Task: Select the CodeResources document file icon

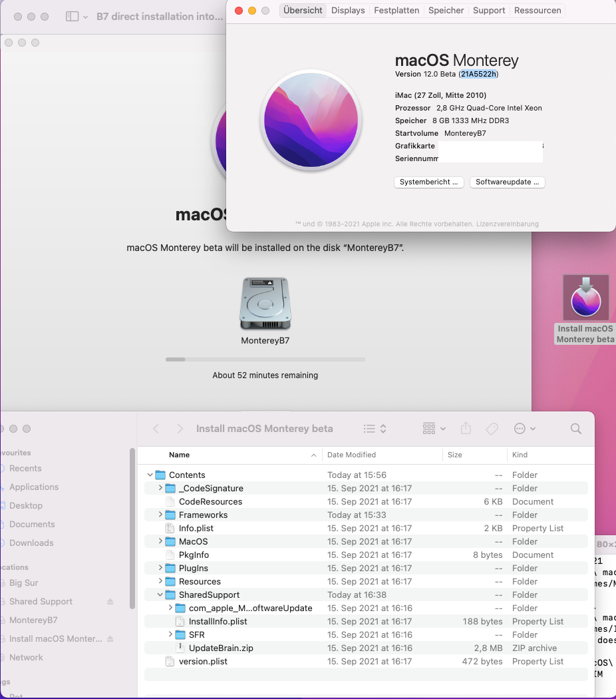Action: [170, 501]
